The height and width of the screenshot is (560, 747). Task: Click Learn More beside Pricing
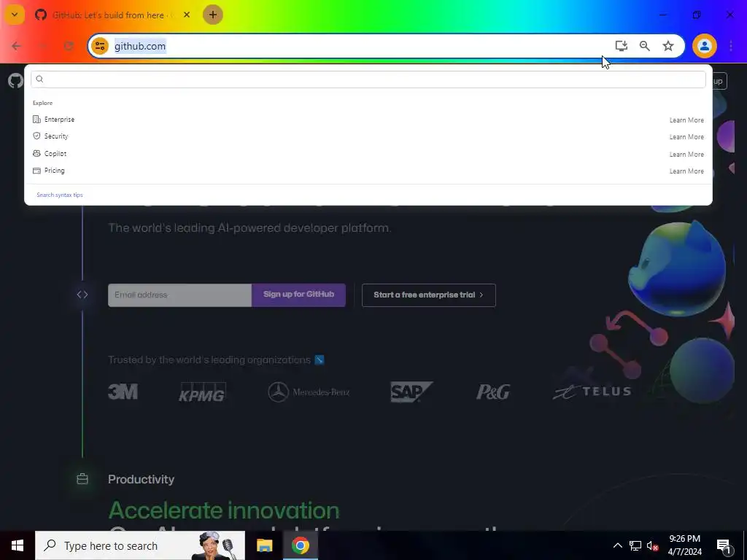686,171
